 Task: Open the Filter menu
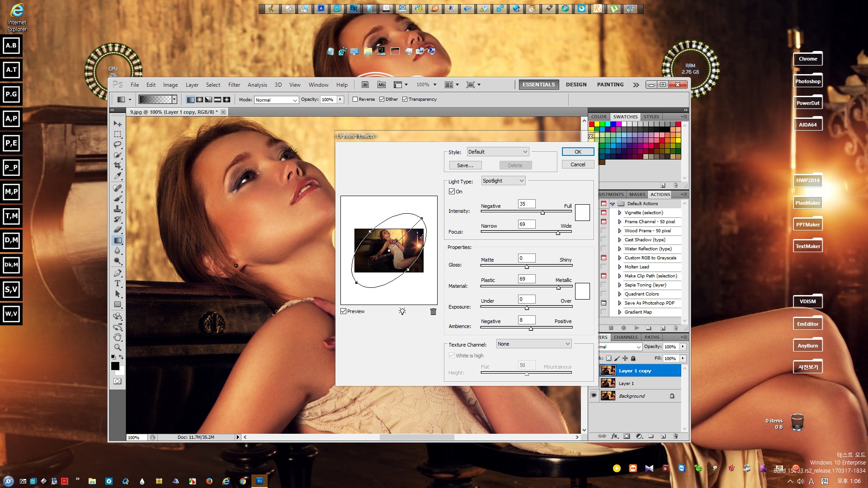pyautogui.click(x=234, y=85)
